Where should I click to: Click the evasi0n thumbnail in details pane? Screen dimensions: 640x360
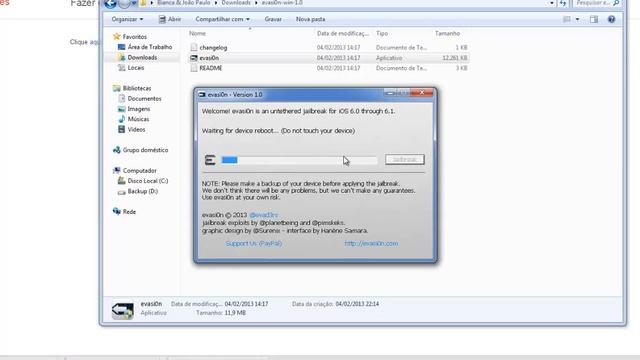tap(122, 311)
